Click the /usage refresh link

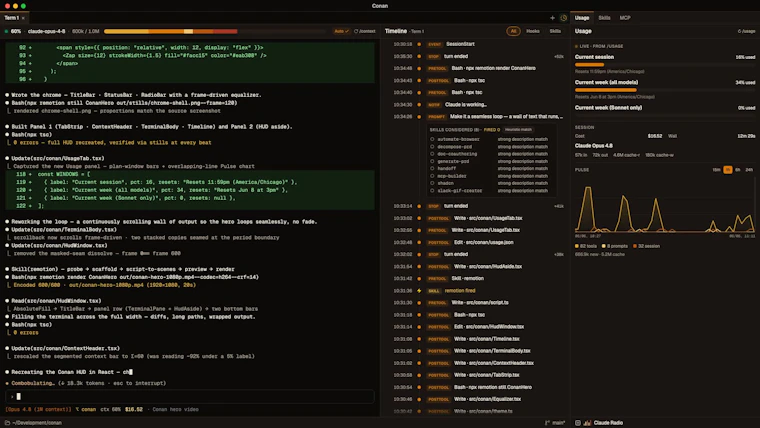(x=746, y=31)
